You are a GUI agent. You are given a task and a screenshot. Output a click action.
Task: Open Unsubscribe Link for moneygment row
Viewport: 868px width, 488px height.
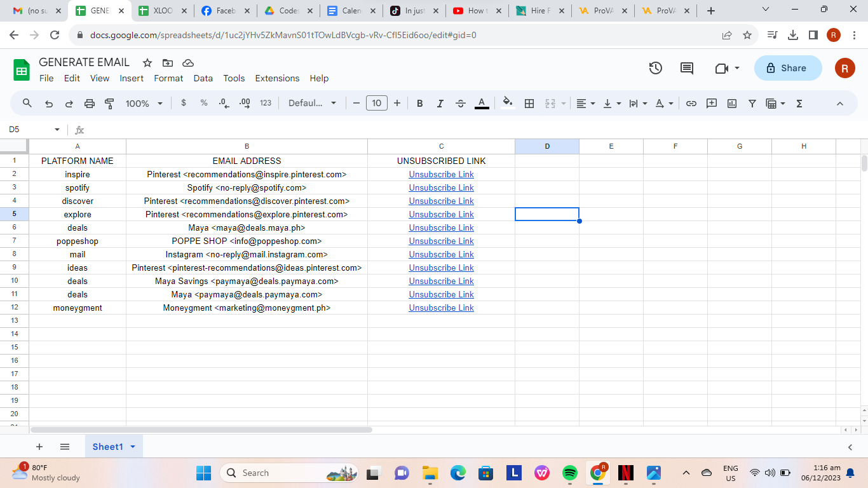(442, 308)
